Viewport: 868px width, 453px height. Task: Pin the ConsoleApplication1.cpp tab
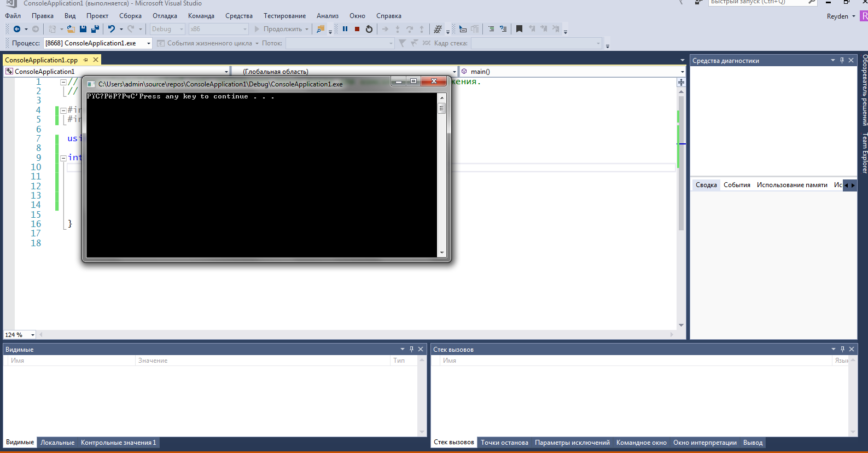pos(86,60)
